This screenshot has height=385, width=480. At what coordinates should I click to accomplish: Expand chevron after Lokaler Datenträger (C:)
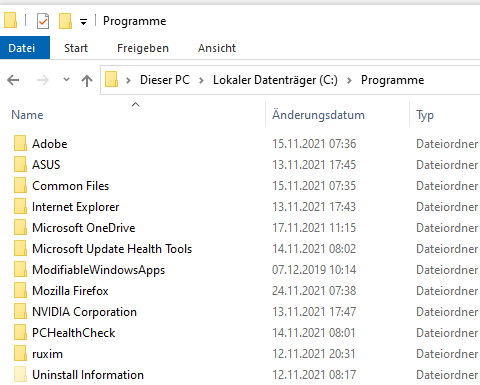coord(349,80)
